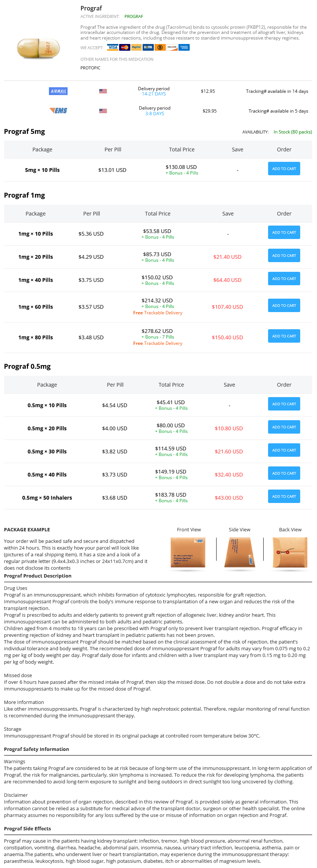Click the $29.95 EMS price

coord(209,111)
